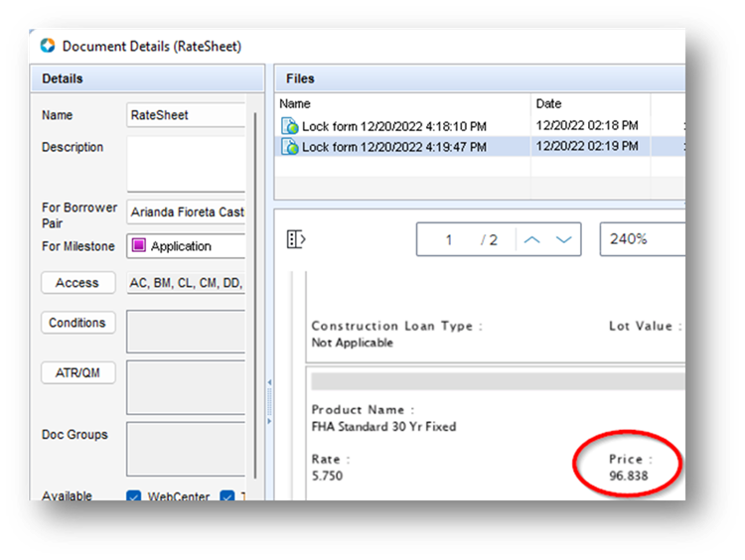Viewport: 745px width, 560px height.
Task: Click the total page count /2
Action: (x=490, y=240)
